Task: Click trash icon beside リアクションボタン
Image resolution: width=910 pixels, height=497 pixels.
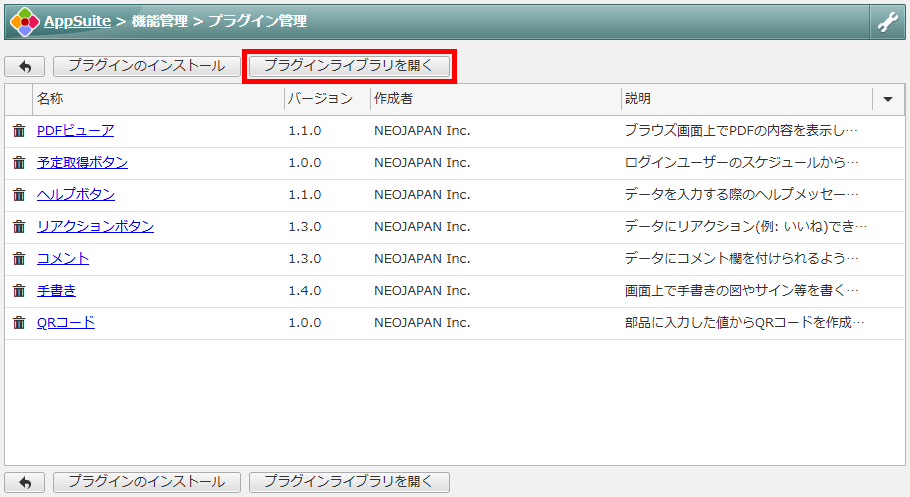Action: (x=19, y=226)
